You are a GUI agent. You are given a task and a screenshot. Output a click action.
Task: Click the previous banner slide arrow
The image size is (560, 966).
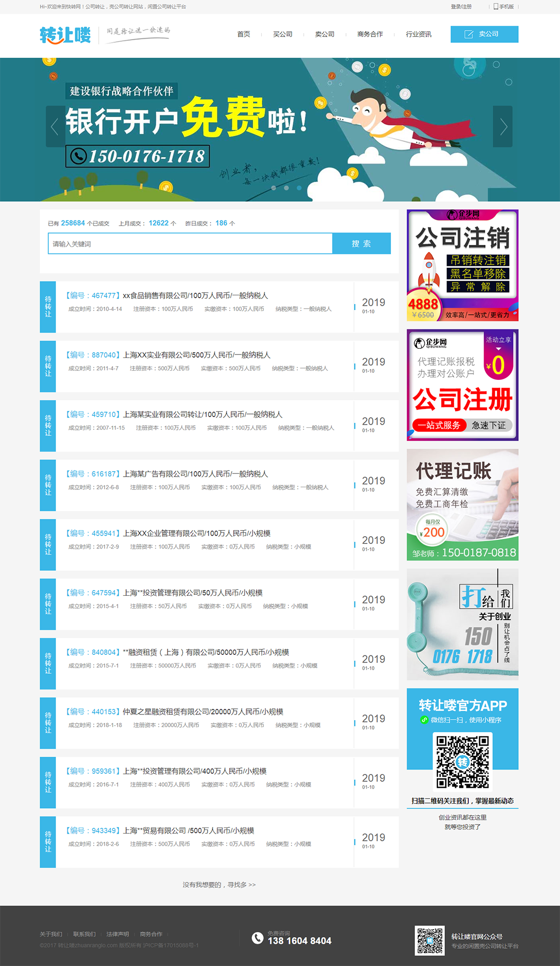[55, 126]
